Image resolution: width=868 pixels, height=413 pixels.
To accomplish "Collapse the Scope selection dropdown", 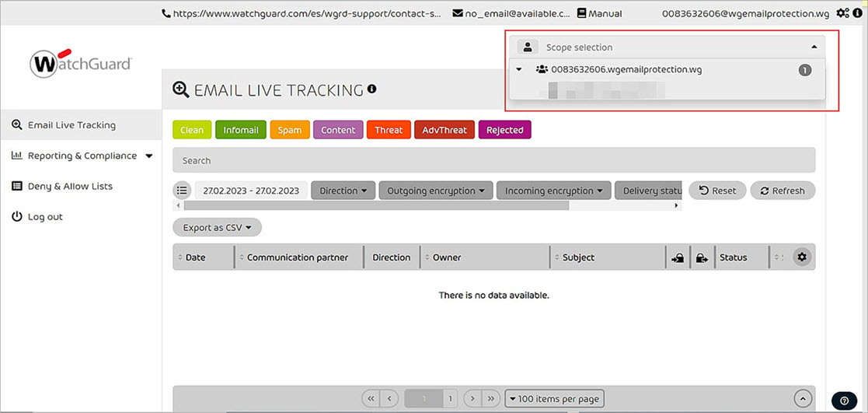I will click(x=814, y=47).
